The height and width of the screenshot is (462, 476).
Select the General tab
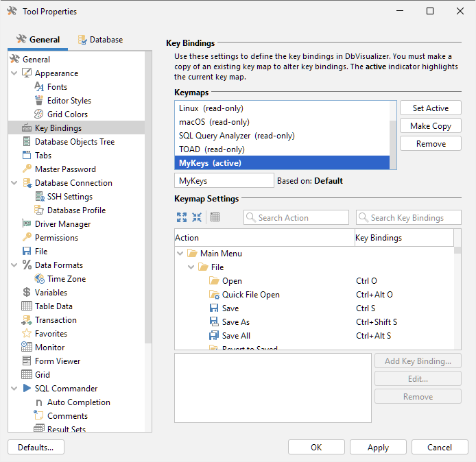tap(38, 40)
